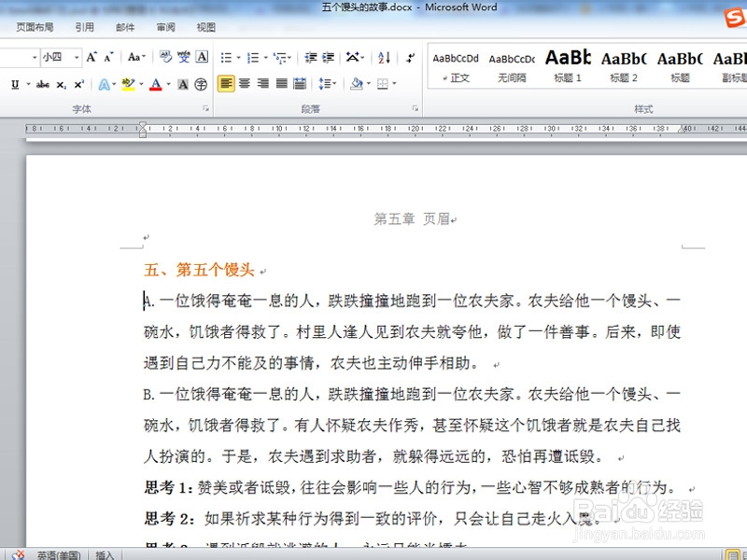The height and width of the screenshot is (560, 747).
Task: Toggle subscript formatting
Action: click(x=61, y=84)
